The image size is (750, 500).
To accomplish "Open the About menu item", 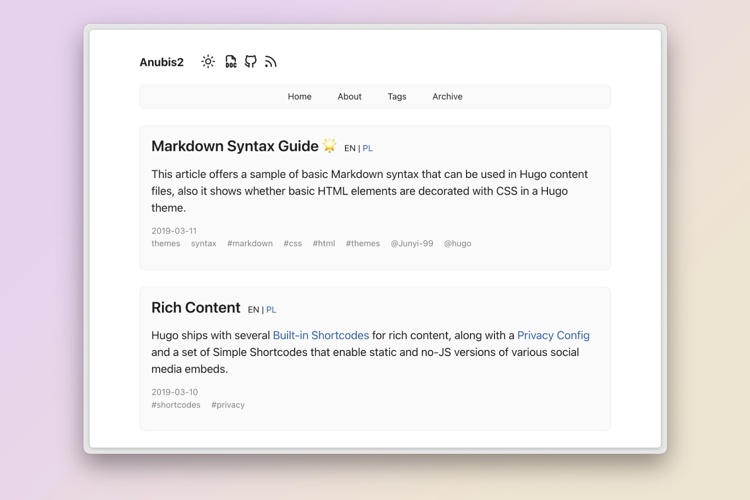I will pyautogui.click(x=349, y=97).
